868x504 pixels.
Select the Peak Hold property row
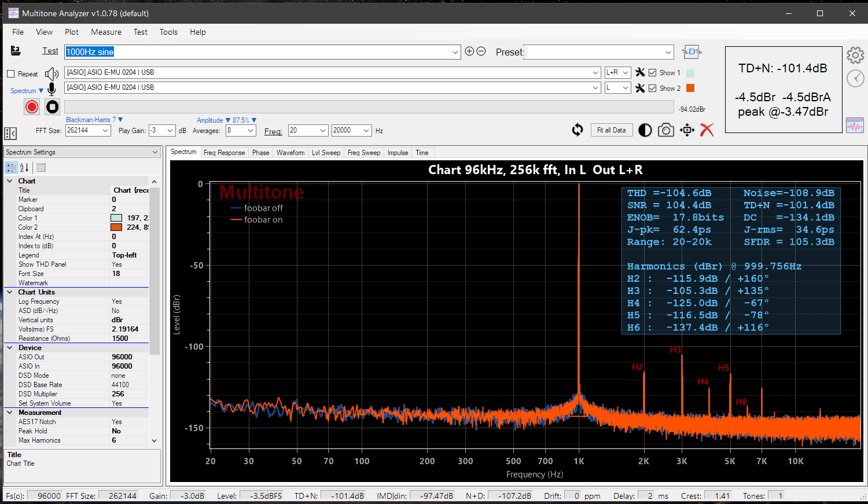(76, 431)
